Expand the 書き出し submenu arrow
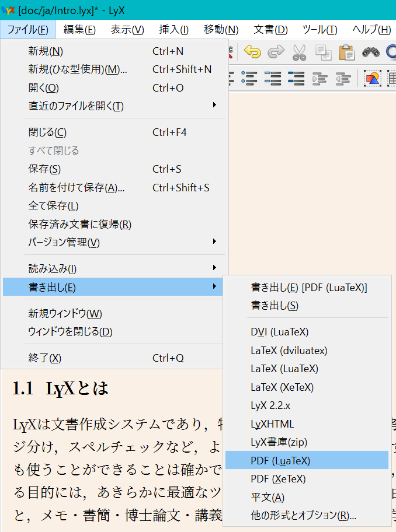The width and height of the screenshot is (396, 532). (214, 286)
